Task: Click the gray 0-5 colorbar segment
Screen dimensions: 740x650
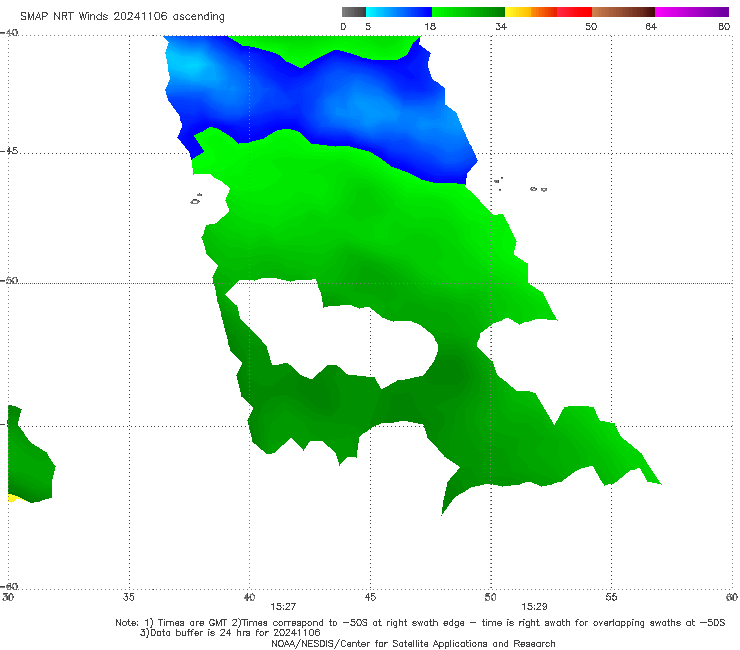Action: coord(354,12)
